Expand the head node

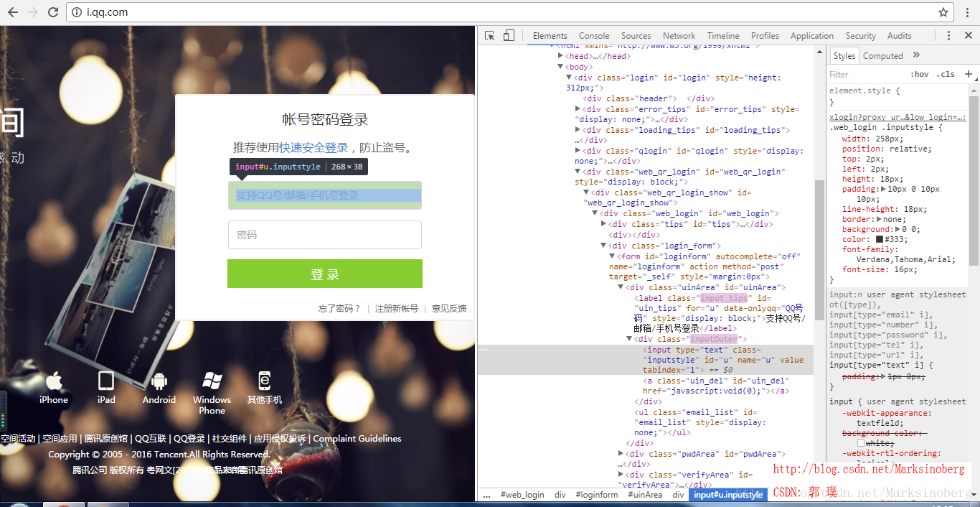click(x=561, y=56)
